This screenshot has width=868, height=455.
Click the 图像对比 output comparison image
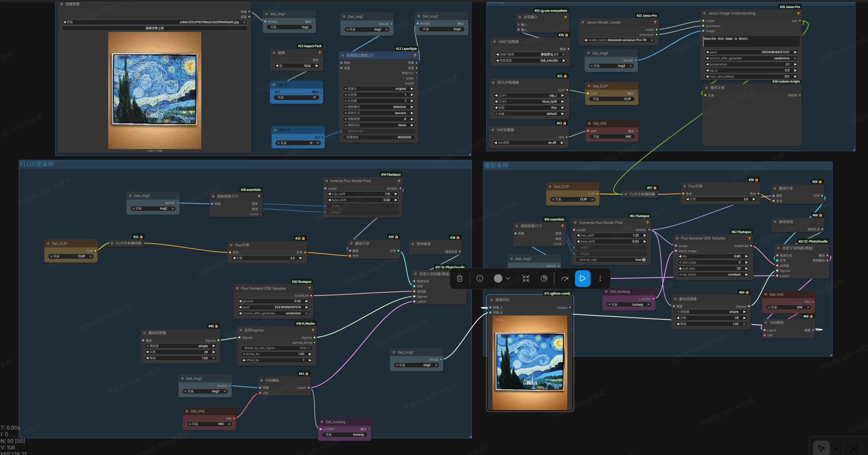coord(530,363)
